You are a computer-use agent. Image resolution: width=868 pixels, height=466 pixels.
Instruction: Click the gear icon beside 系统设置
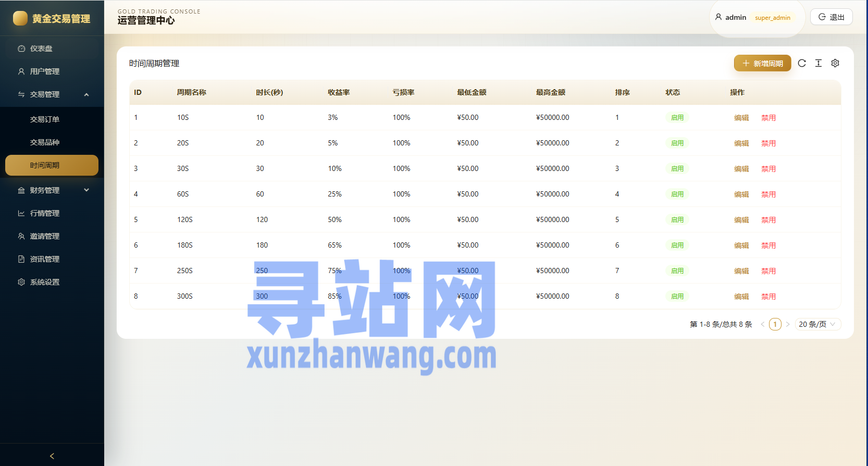[x=21, y=282]
